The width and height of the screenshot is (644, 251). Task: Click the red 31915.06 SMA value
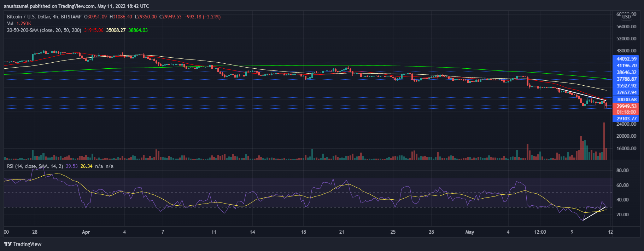[x=94, y=30]
